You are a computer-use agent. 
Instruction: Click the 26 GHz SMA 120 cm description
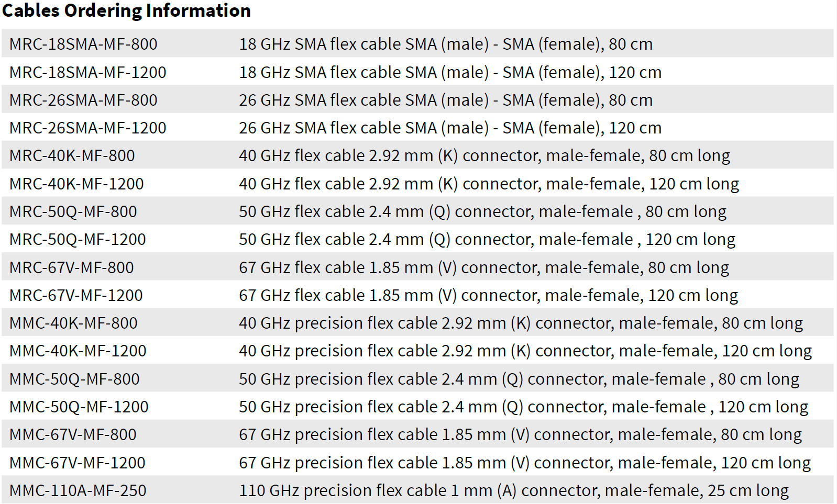point(450,128)
